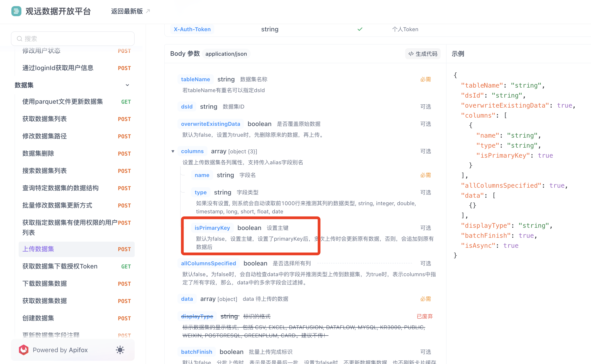Image resolution: width=591 pixels, height=364 pixels.
Task: Open 获取指定数据集有使用权限的用户列表 entry
Action: 77,227
